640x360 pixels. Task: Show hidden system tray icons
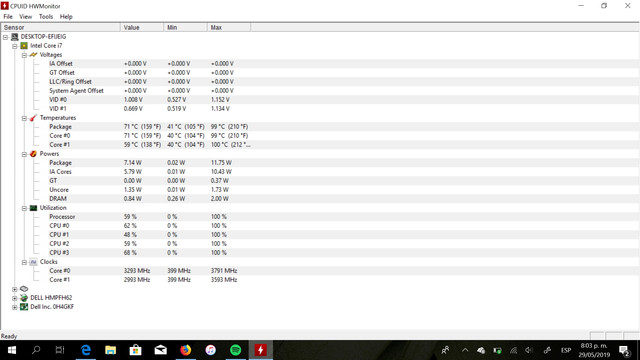[465, 350]
